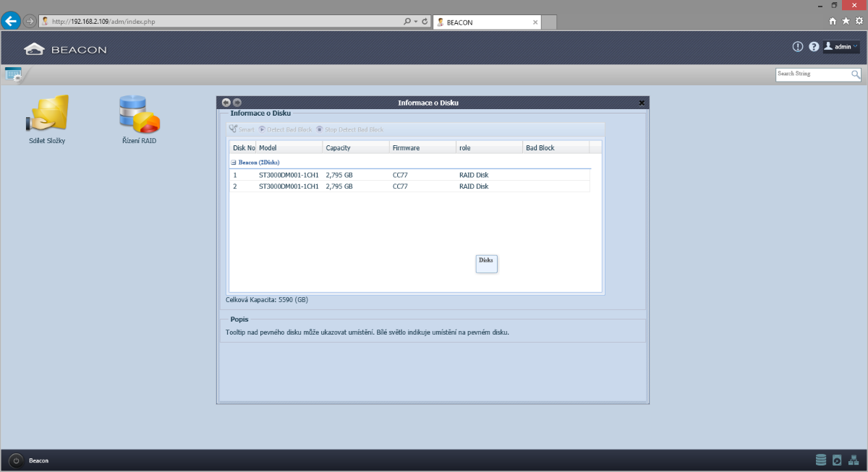Open the control panel icon below the logo
The height and width of the screenshot is (472, 868).
tap(13, 73)
